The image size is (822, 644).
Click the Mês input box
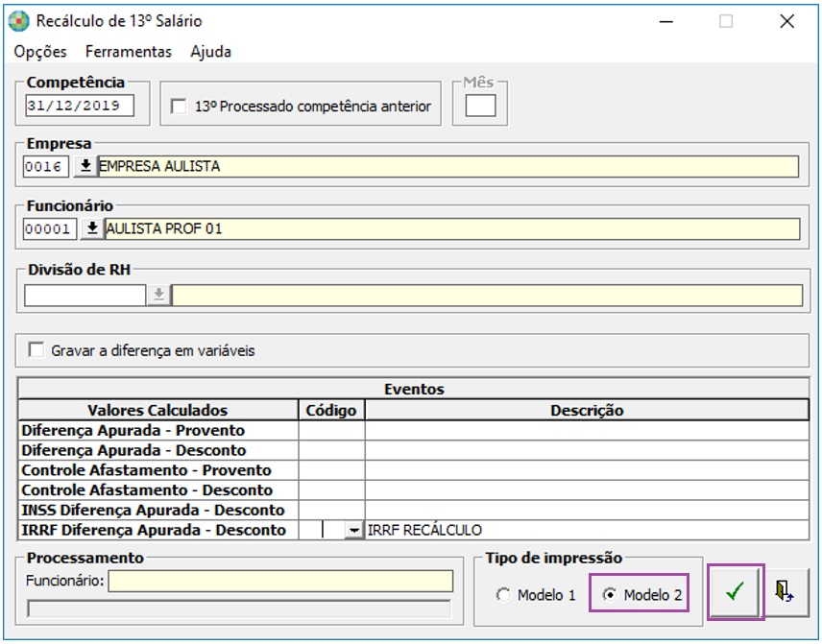pyautogui.click(x=480, y=106)
